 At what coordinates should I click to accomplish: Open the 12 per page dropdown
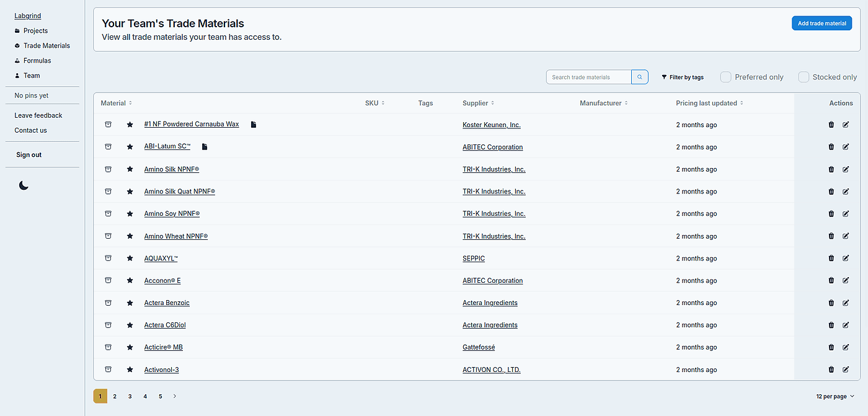[835, 396]
